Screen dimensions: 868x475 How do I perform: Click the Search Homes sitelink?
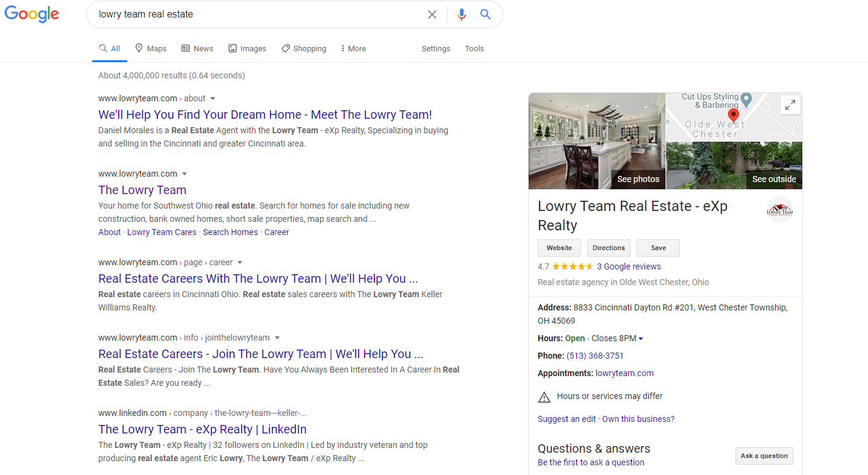point(230,232)
